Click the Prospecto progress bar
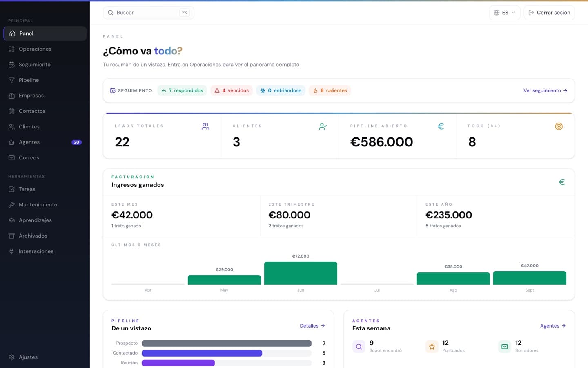 (x=227, y=343)
